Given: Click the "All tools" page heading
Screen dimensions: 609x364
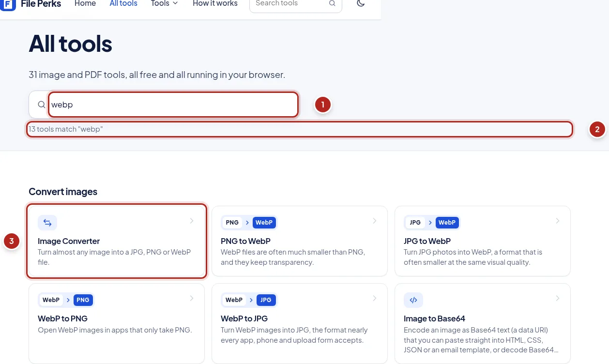Looking at the screenshot, I should coord(71,44).
